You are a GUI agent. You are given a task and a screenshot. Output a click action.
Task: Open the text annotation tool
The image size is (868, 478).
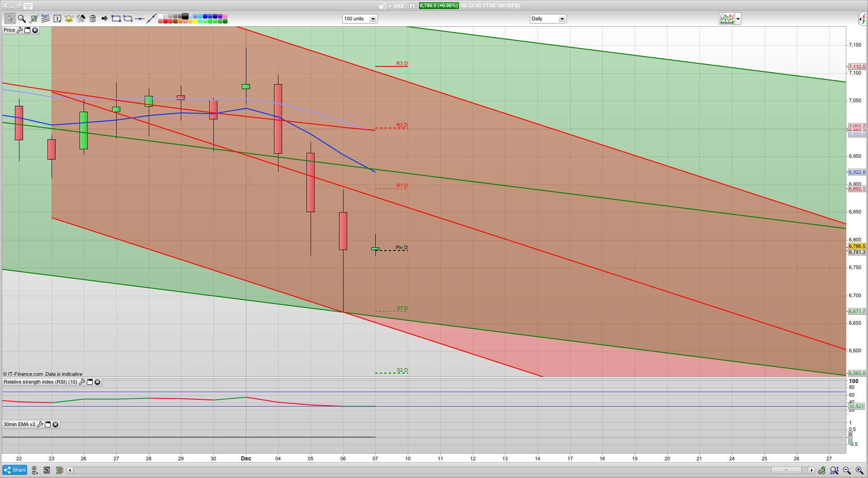(57, 19)
